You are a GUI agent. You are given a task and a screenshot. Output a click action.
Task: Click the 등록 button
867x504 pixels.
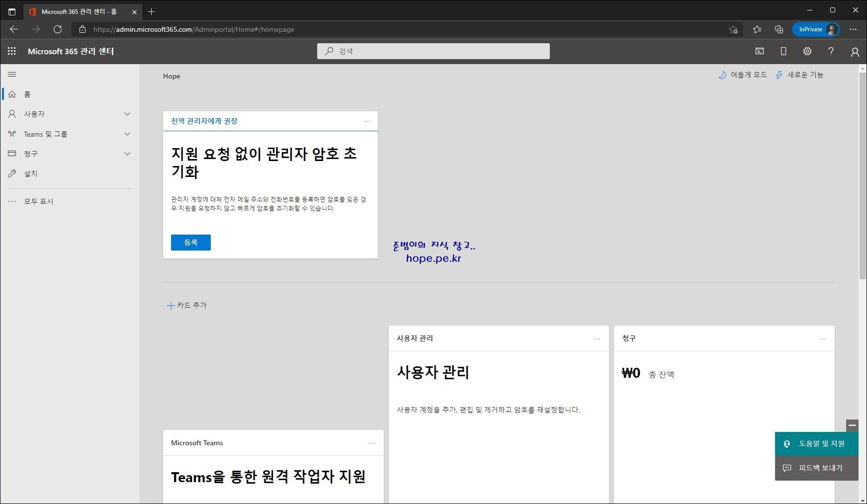pyautogui.click(x=191, y=243)
